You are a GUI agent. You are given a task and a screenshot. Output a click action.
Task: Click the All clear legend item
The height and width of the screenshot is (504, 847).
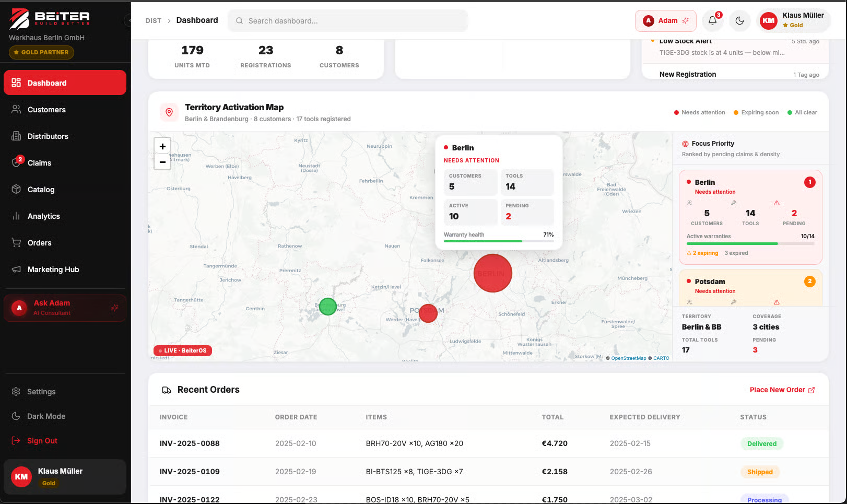802,112
